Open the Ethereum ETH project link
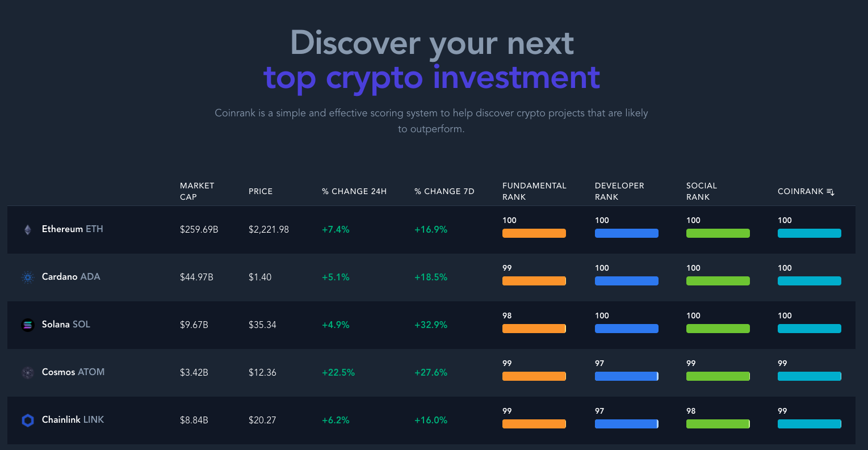This screenshot has width=868, height=450. point(73,229)
